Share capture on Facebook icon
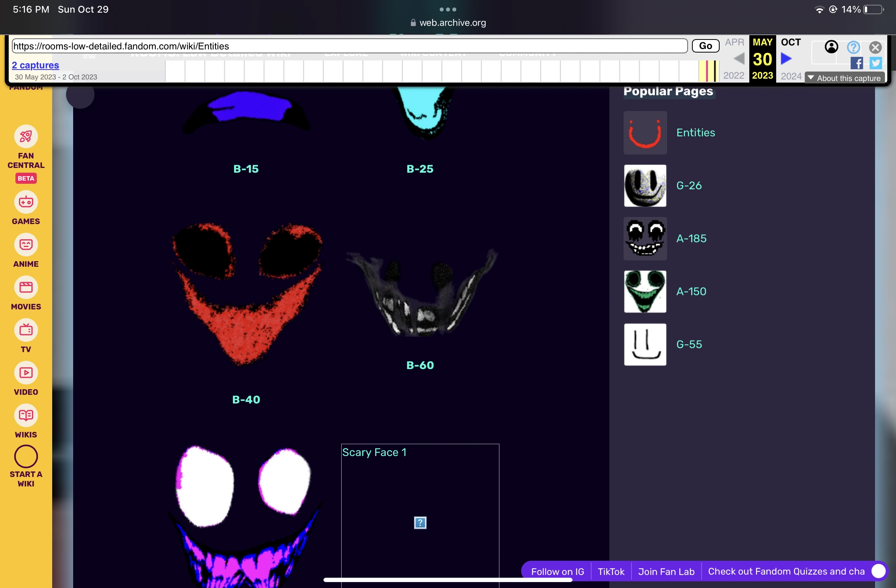 click(x=856, y=63)
